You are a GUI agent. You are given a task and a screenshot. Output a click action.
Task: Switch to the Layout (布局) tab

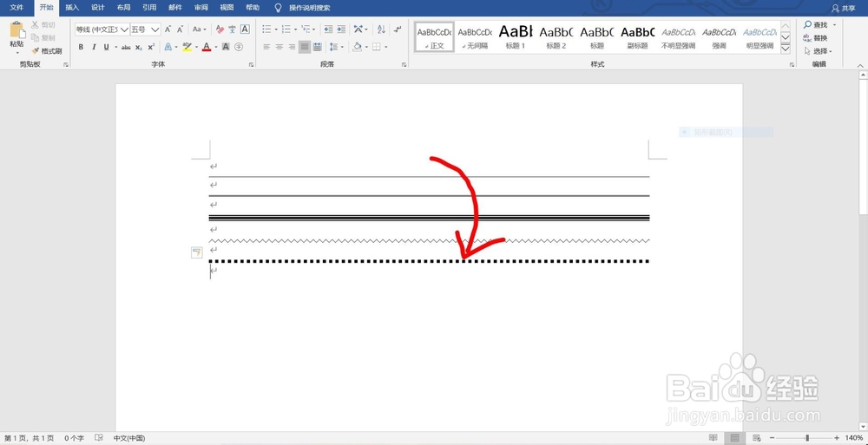pyautogui.click(x=124, y=8)
